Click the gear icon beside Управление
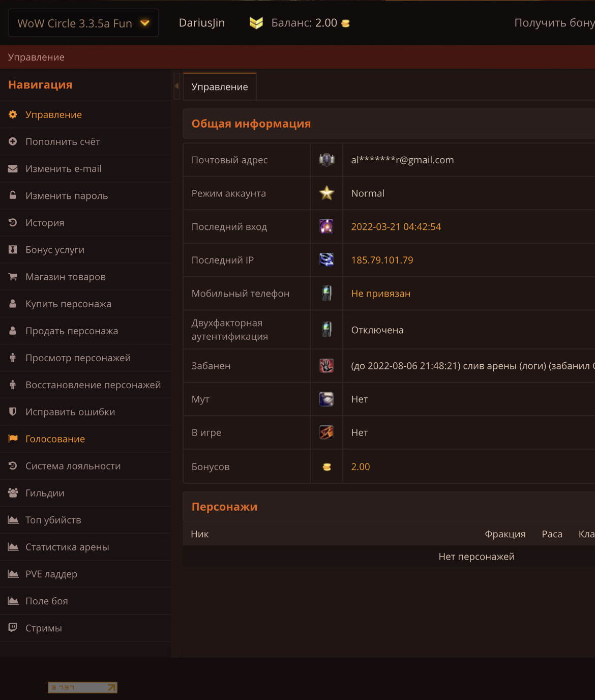The width and height of the screenshot is (595, 700). (13, 114)
